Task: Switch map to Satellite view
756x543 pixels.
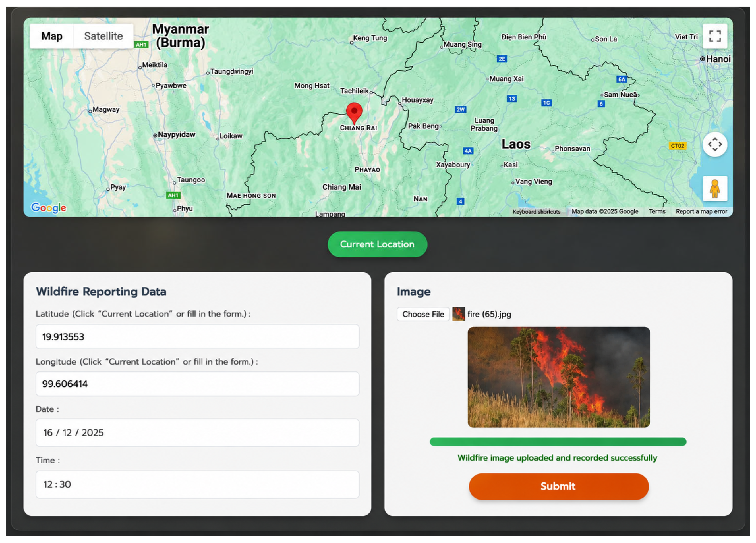Action: pyautogui.click(x=103, y=36)
